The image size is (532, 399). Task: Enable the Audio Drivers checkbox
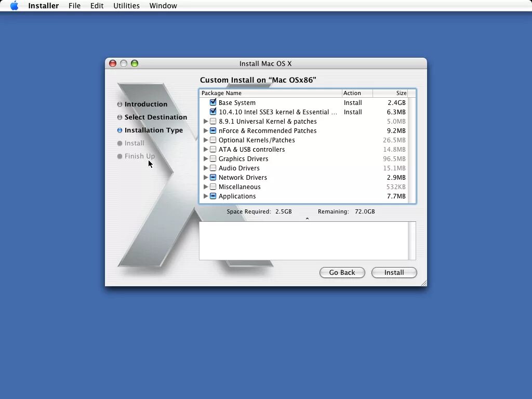coord(213,168)
